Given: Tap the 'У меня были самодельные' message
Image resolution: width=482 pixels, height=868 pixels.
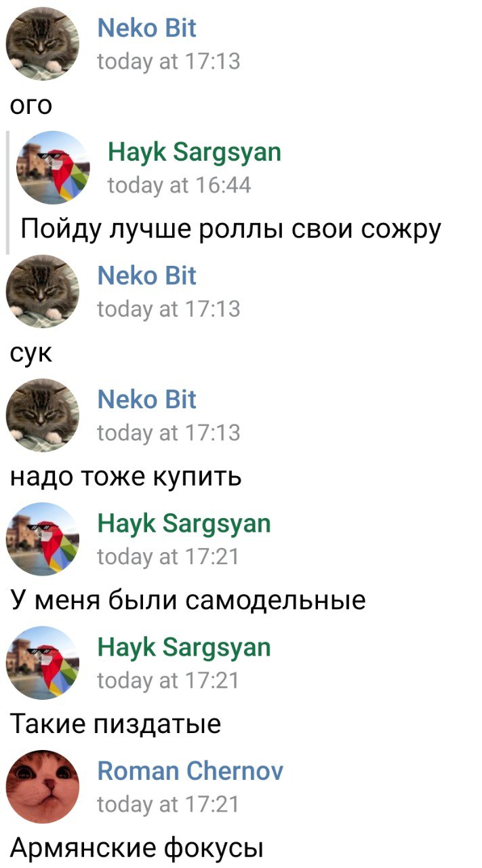Looking at the screenshot, I should (188, 600).
